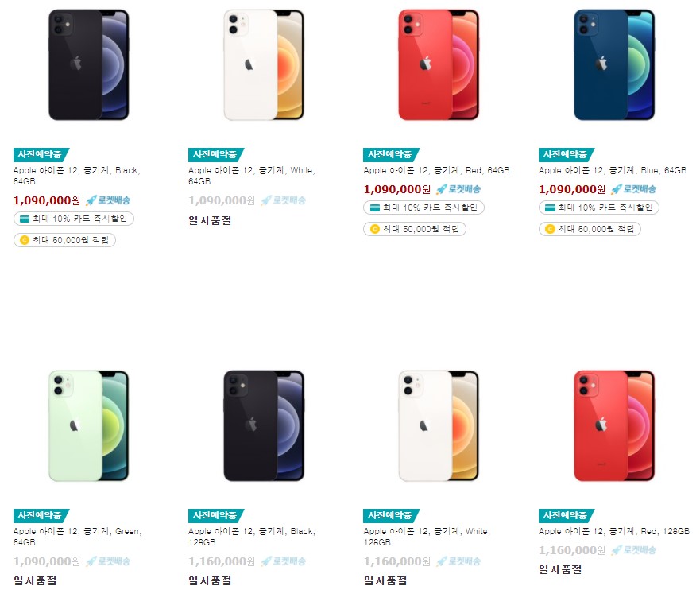Click the rocket delivery icon for Black 64GB
Image resolution: width=700 pixels, height=613 pixels.
[x=91, y=200]
